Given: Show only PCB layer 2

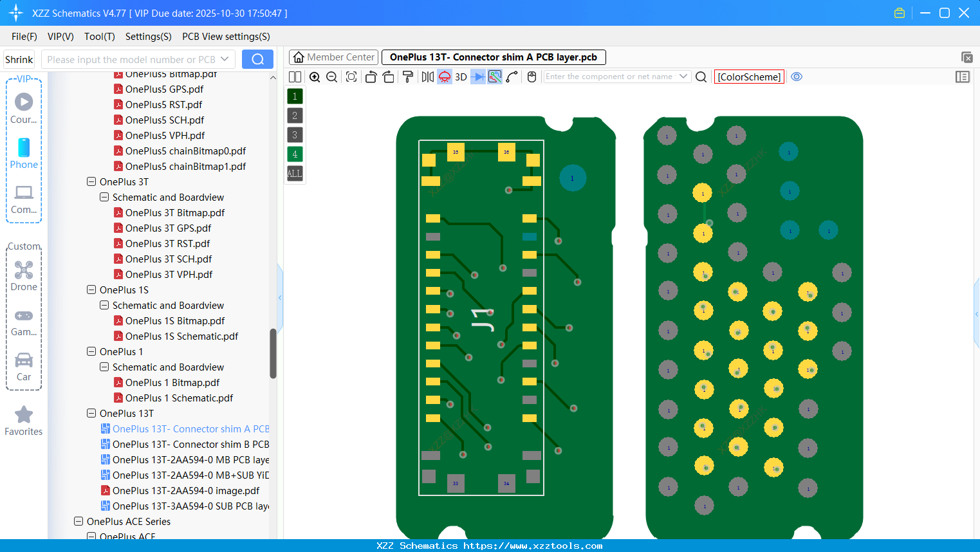Looking at the screenshot, I should pyautogui.click(x=294, y=115).
